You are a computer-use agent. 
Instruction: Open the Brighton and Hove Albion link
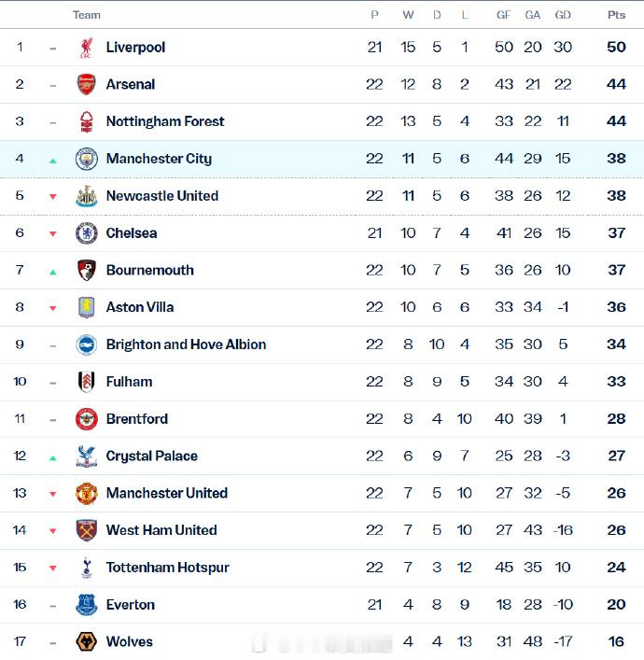[x=186, y=344]
